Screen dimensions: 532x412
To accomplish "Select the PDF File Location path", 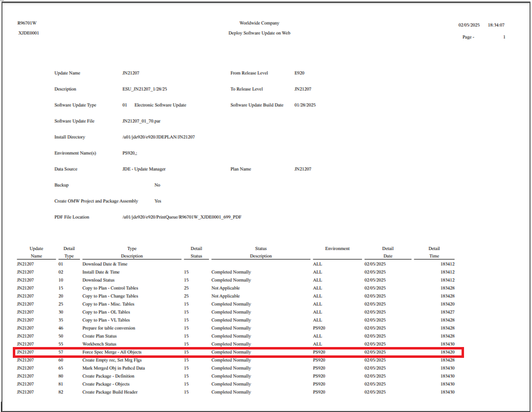I will pos(182,217).
